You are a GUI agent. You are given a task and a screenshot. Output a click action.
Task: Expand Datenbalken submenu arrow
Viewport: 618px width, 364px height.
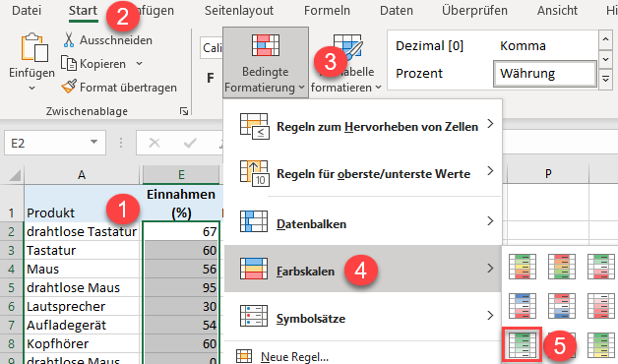(490, 221)
